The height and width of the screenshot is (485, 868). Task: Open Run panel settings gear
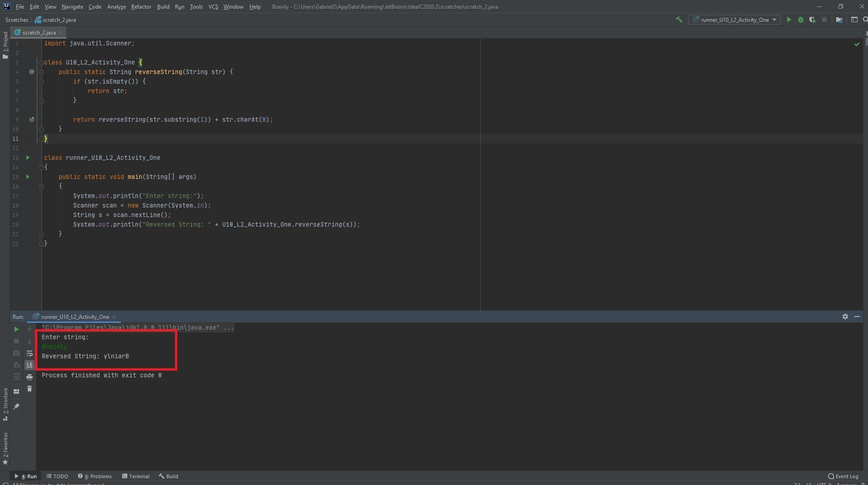tap(845, 317)
